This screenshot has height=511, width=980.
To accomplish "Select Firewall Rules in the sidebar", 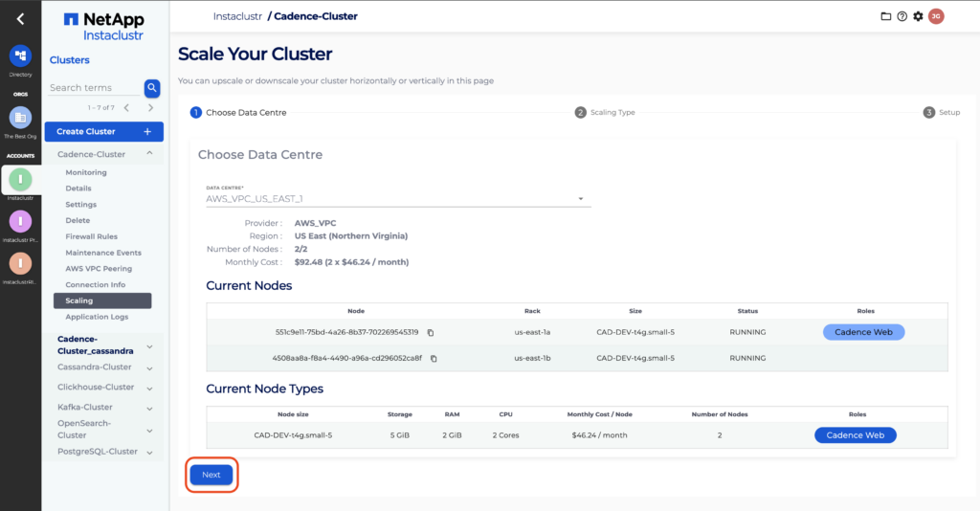I will click(91, 236).
